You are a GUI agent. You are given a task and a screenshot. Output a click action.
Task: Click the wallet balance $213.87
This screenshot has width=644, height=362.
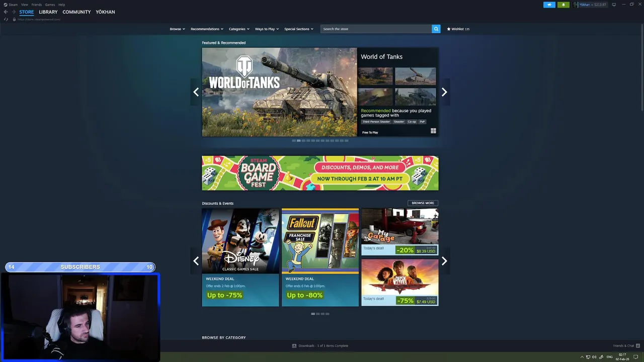coord(600,5)
